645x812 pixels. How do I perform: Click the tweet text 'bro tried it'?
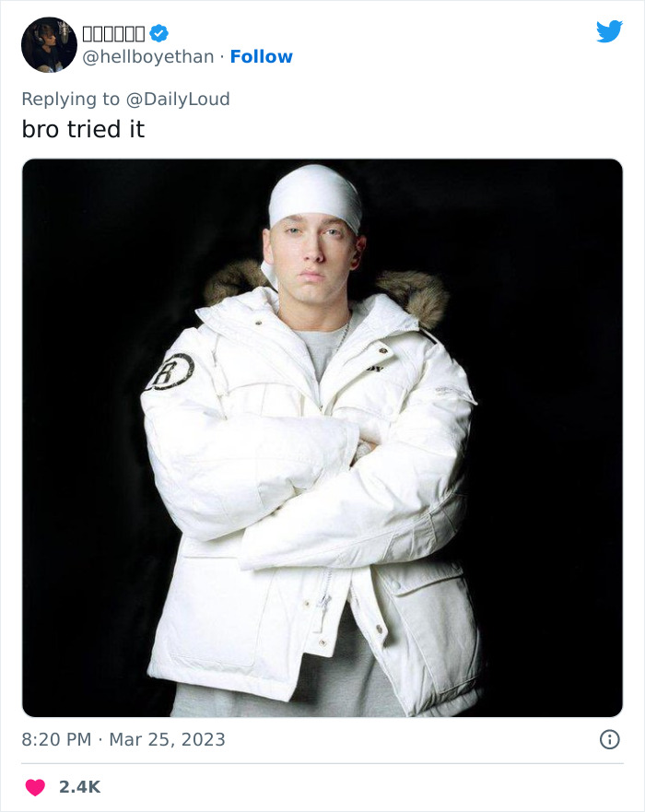(83, 129)
